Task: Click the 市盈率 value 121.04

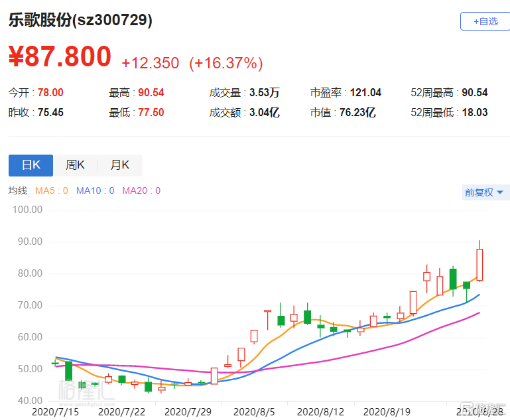Action: [363, 93]
